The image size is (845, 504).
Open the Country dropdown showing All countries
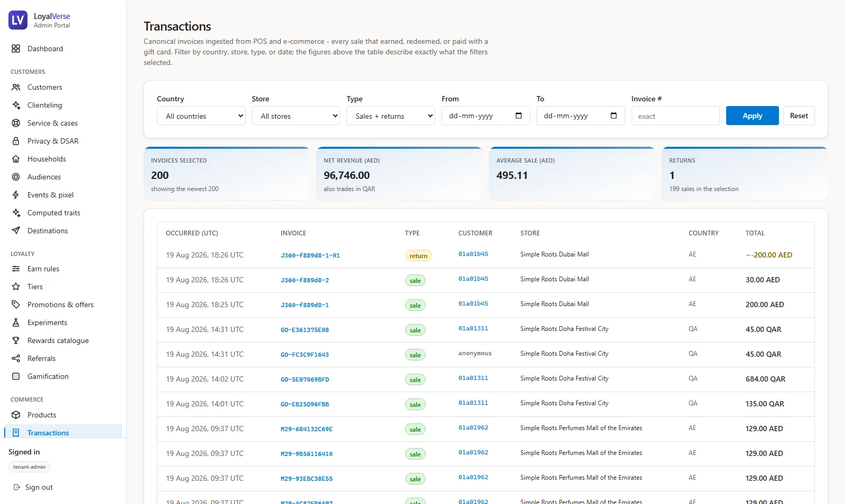201,116
